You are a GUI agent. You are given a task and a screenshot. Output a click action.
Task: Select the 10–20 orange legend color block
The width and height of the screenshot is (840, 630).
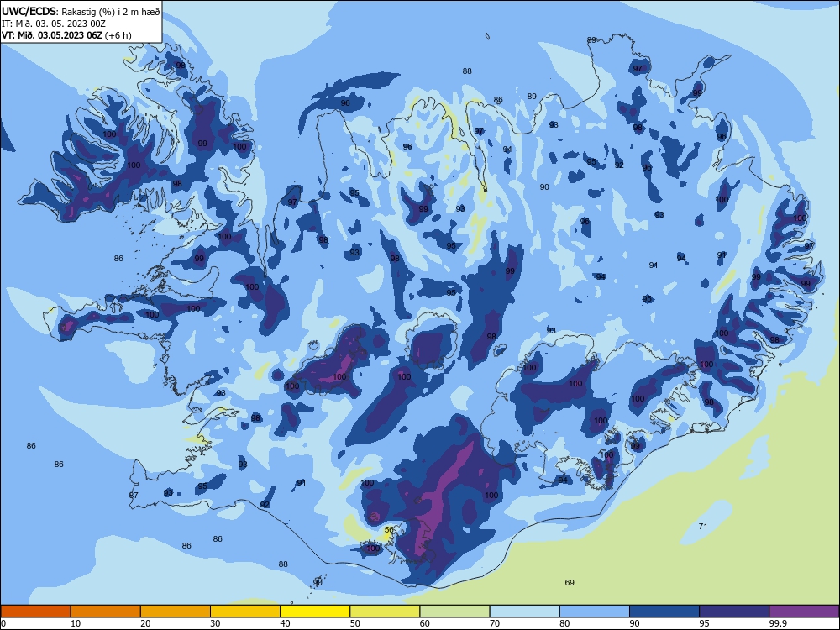click(x=106, y=612)
